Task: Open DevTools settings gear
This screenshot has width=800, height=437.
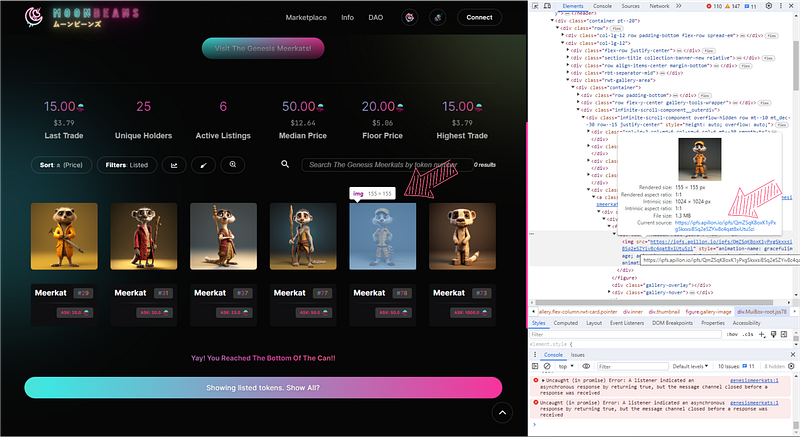Action: (x=769, y=6)
